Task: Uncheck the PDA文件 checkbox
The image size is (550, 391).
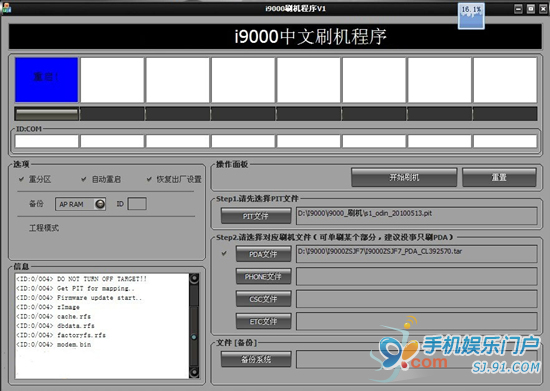Action: [224, 253]
